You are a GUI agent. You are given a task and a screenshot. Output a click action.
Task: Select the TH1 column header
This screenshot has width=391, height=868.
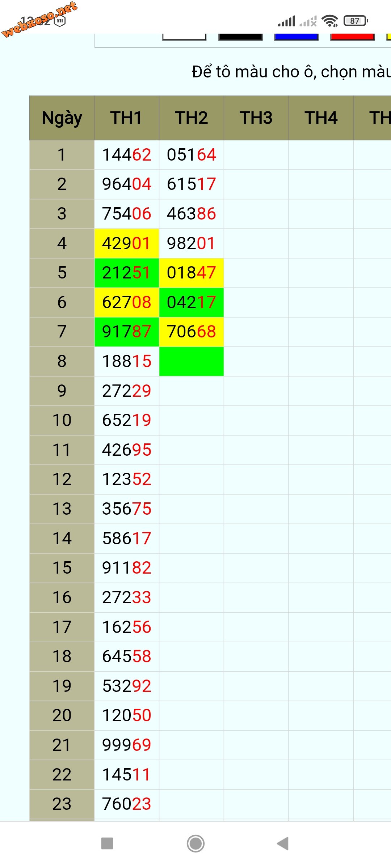tap(127, 118)
